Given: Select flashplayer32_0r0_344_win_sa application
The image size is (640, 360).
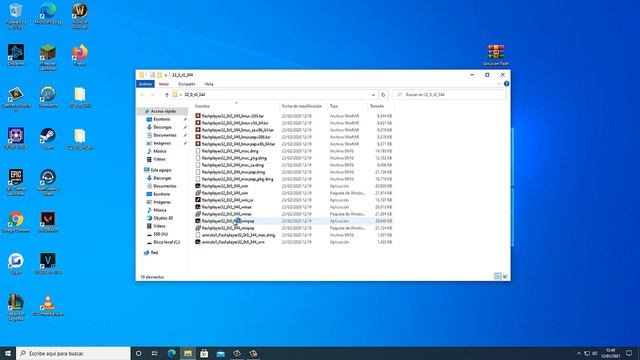Looking at the screenshot, I should coord(227,200).
